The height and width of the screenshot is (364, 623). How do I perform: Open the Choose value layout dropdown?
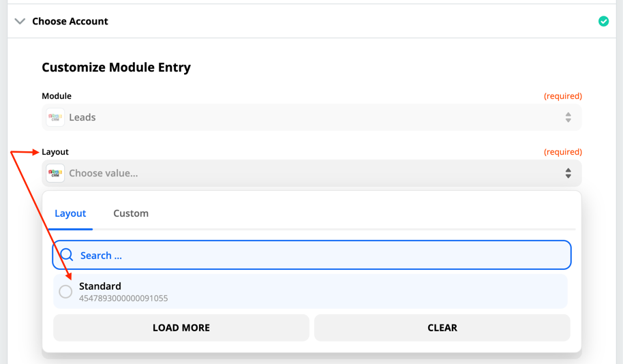pyautogui.click(x=311, y=173)
